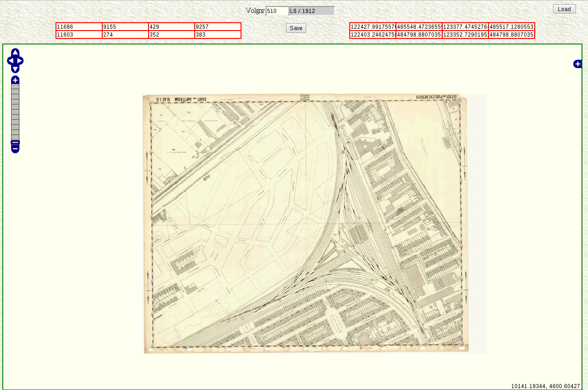Zoom in using the plus button
This screenshot has height=390, width=588.
tap(15, 80)
